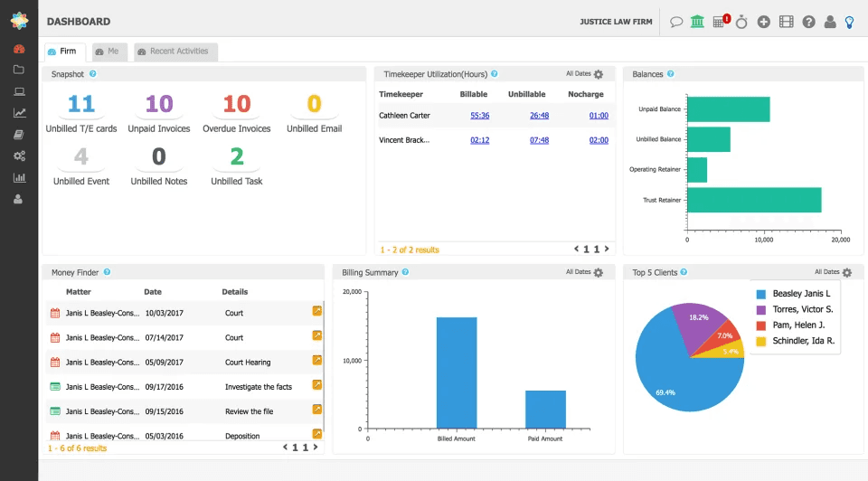Open arrow icon for 07/14/2017 Court row
868x481 pixels.
[x=317, y=335]
